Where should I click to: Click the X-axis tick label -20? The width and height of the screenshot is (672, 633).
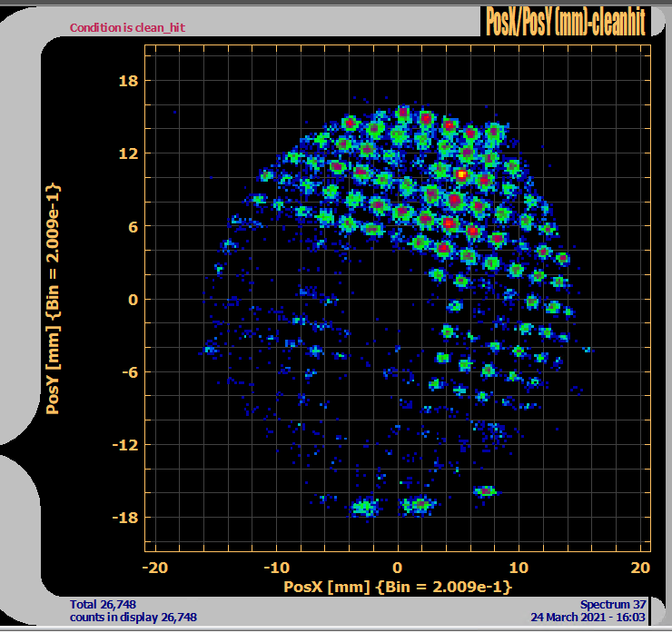point(155,568)
